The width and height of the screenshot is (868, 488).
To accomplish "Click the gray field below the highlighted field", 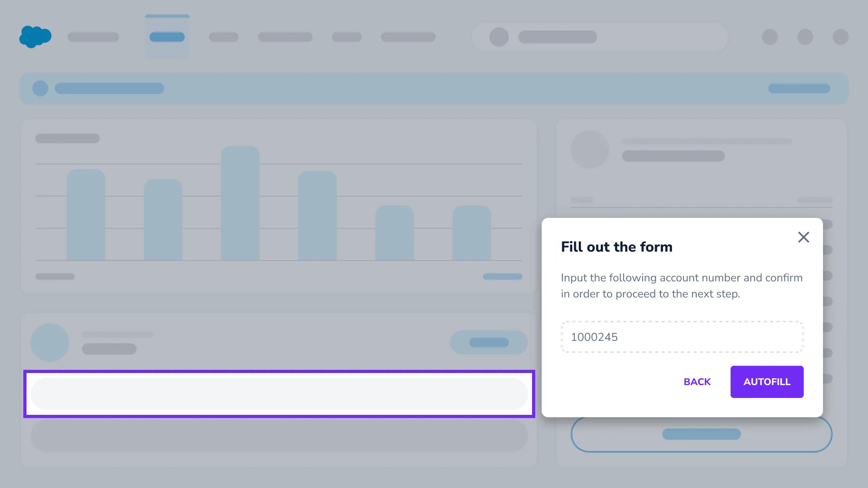I will pos(279,436).
